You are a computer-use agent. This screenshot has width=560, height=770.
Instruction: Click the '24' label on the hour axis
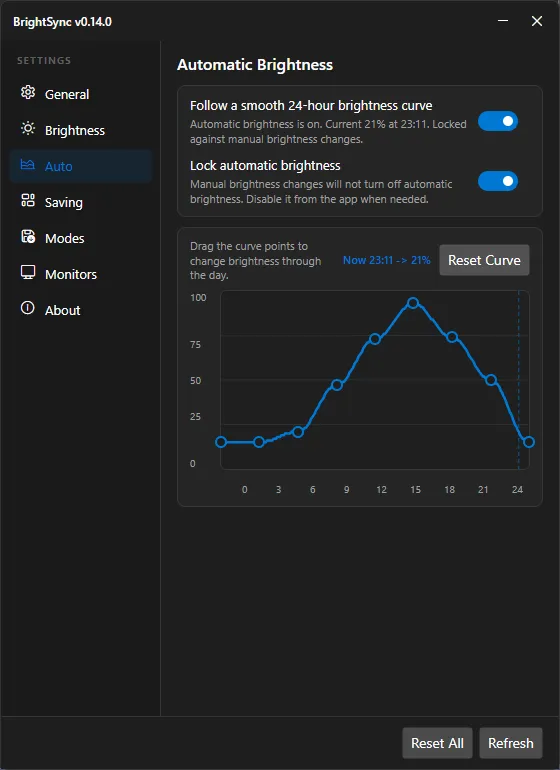tap(517, 490)
